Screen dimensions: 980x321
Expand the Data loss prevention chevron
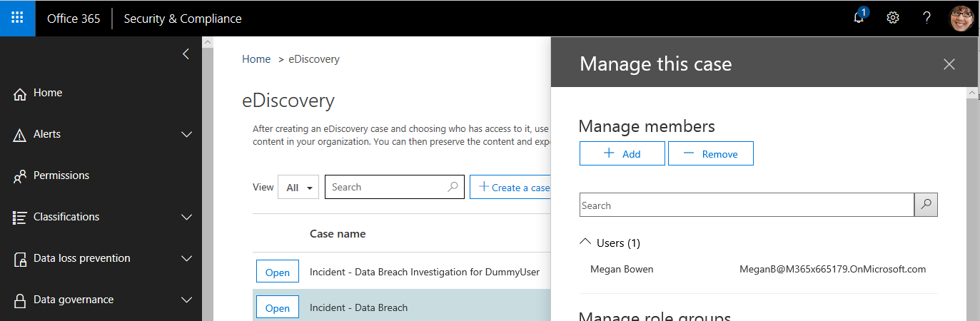point(186,258)
